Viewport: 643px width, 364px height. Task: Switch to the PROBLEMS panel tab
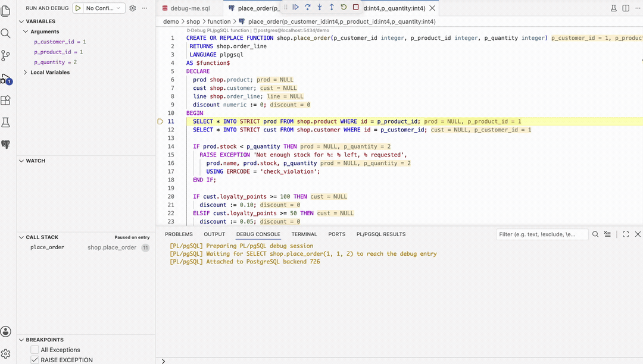(x=179, y=234)
